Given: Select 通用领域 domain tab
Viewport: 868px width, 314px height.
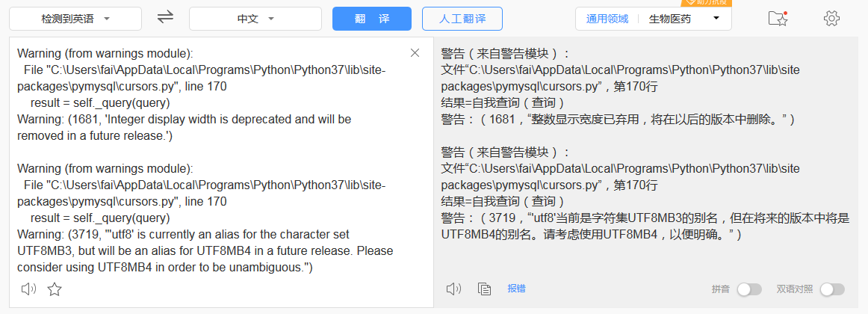Looking at the screenshot, I should tap(607, 19).
